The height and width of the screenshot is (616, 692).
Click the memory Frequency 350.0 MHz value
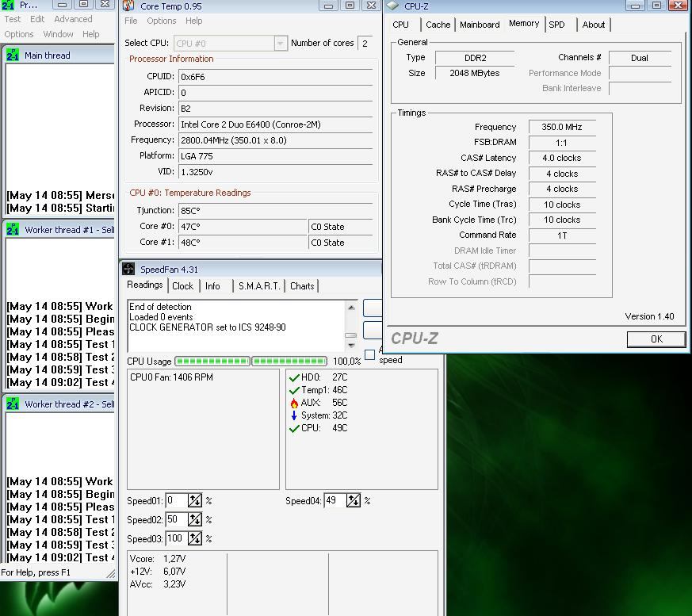562,127
